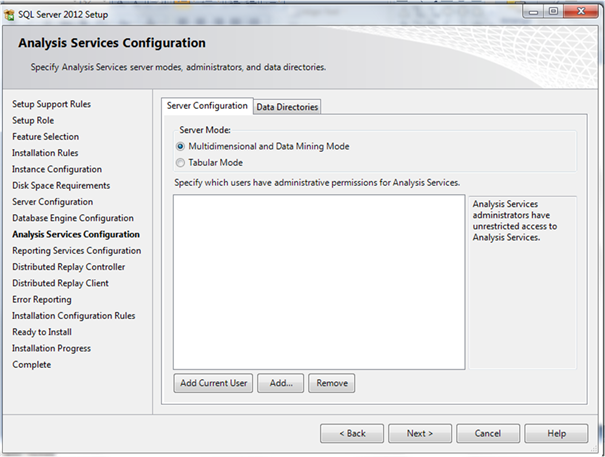Open the Server Configuration tab
This screenshot has width=605, height=457.
(x=207, y=106)
